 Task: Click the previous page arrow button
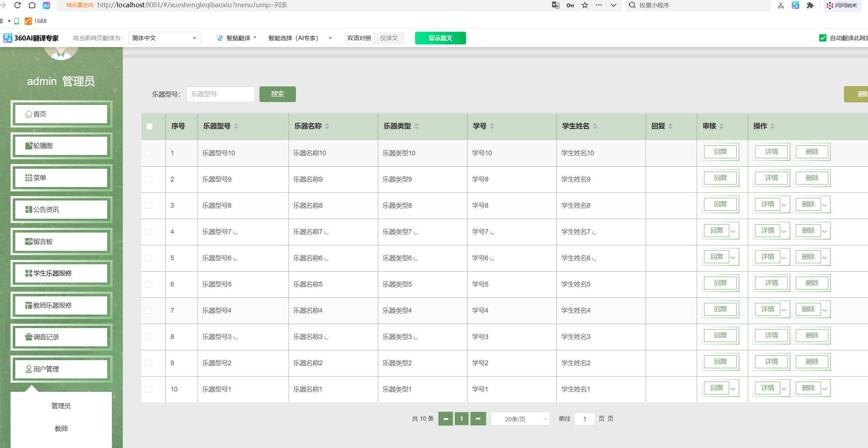point(445,418)
